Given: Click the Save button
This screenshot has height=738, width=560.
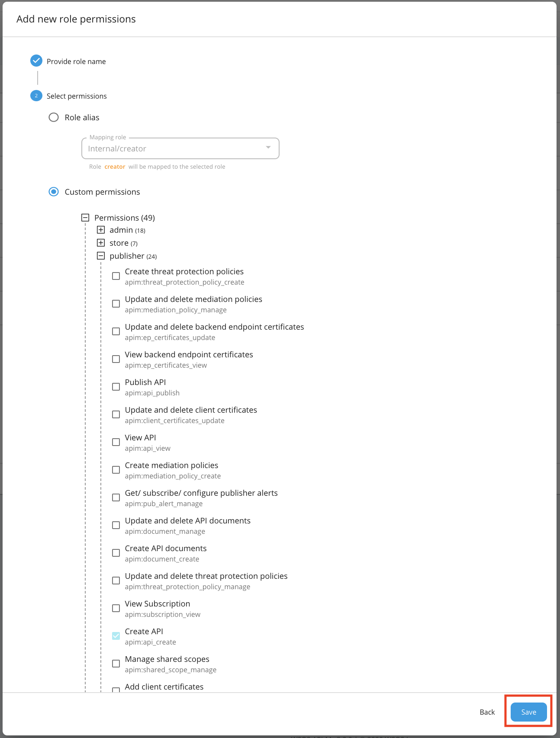Looking at the screenshot, I should pyautogui.click(x=528, y=712).
